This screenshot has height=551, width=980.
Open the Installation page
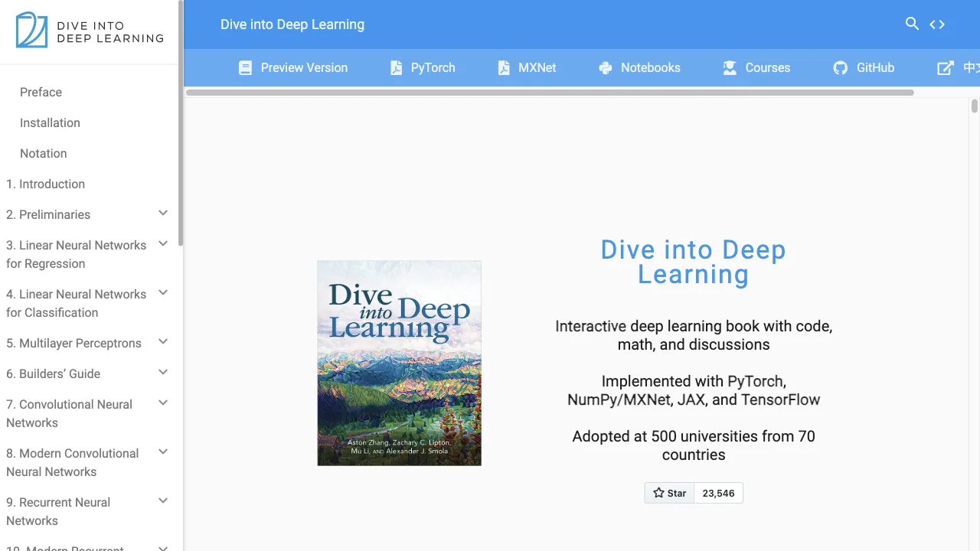tap(50, 123)
